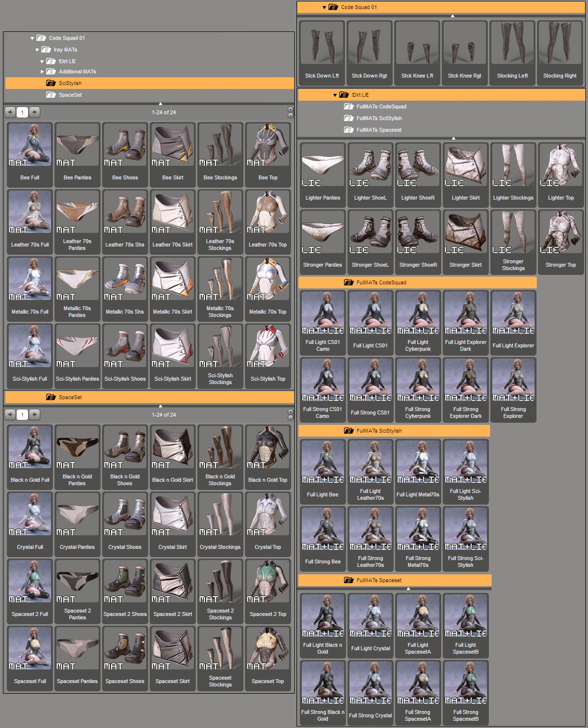Select Sci-Stylish Full material
Image resolution: width=588 pixels, height=728 pixels.
point(30,356)
